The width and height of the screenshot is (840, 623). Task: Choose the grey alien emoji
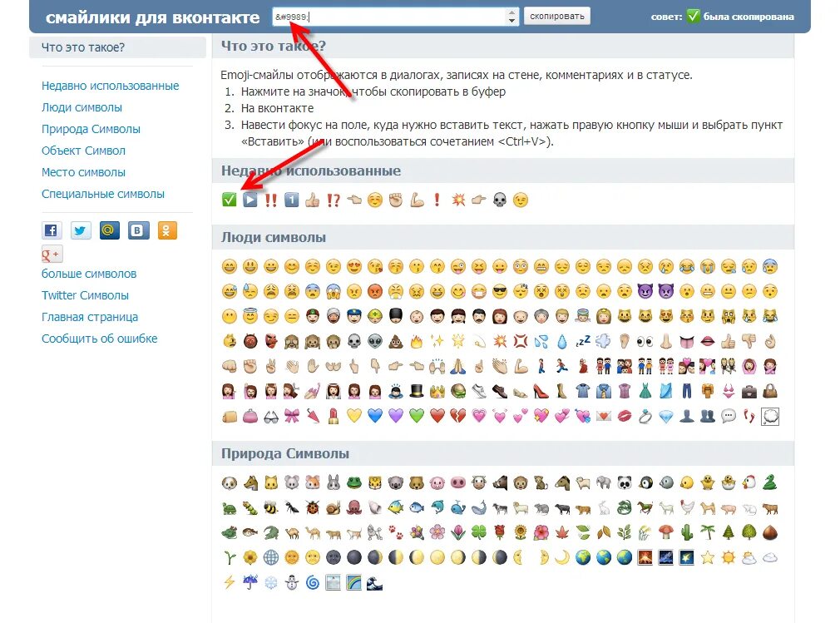pyautogui.click(x=375, y=341)
